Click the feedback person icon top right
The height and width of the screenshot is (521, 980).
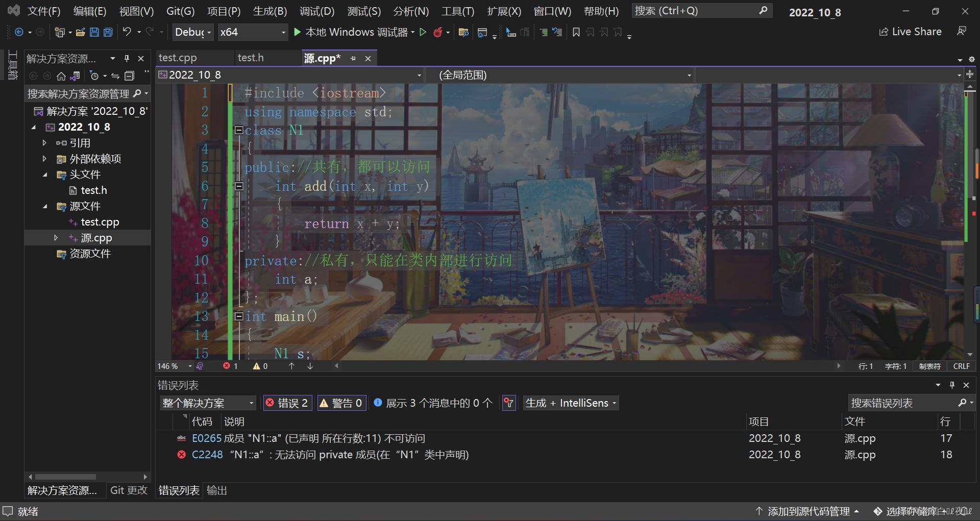(x=962, y=32)
